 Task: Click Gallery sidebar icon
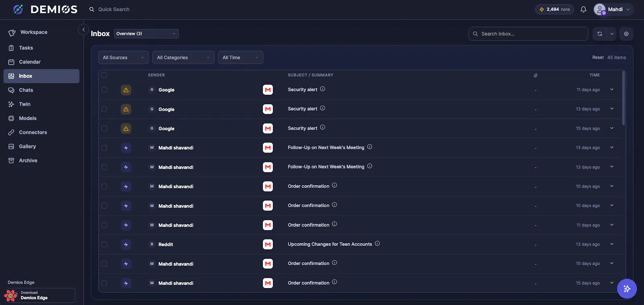coord(11,146)
